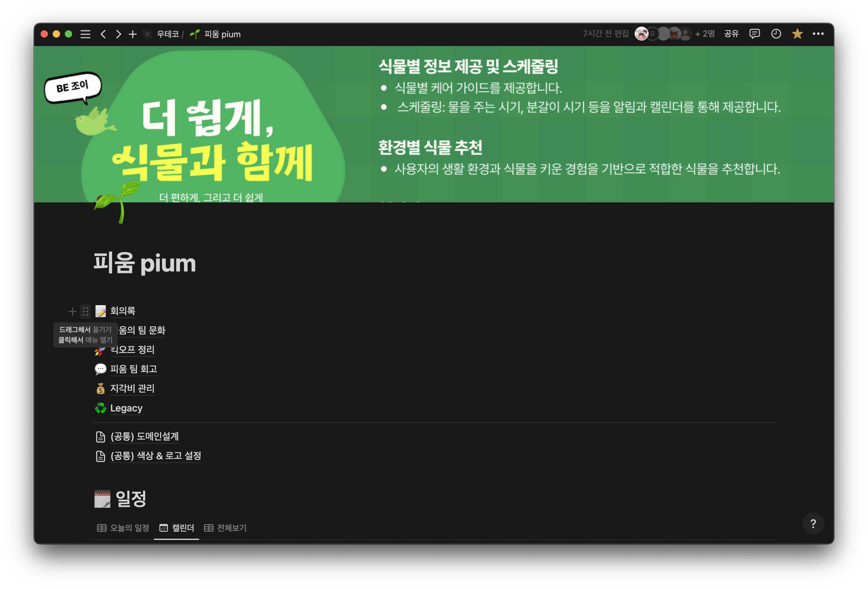Open the 지각비 관리 page
The width and height of the screenshot is (868, 589).
[132, 388]
